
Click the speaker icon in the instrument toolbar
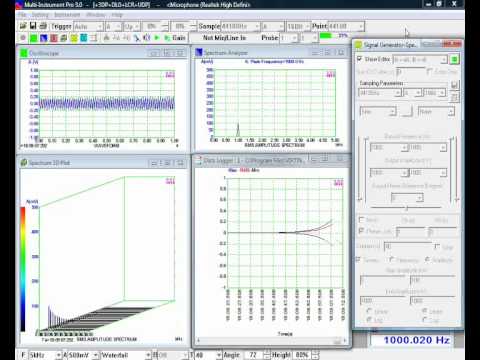(146, 38)
